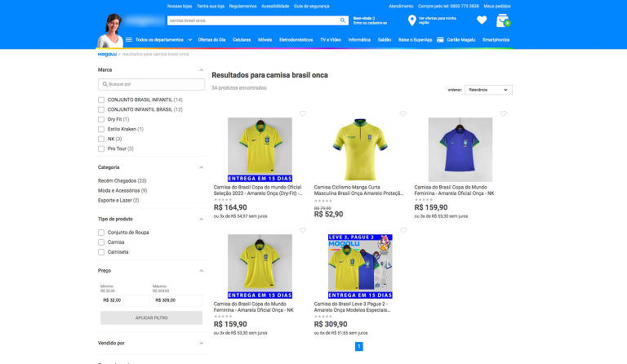627x364 pixels.
Task: Open Guia de segurança link
Action: click(312, 7)
